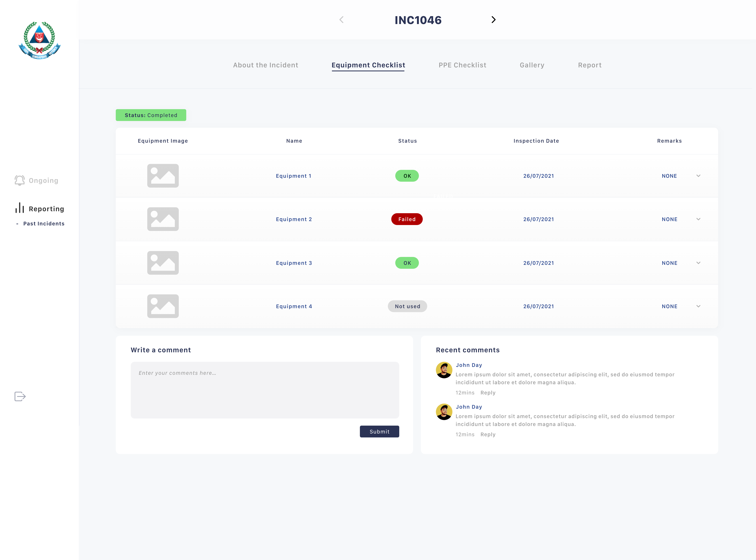Viewport: 756px width, 560px height.
Task: Click the Reporting bar chart icon
Action: [20, 208]
